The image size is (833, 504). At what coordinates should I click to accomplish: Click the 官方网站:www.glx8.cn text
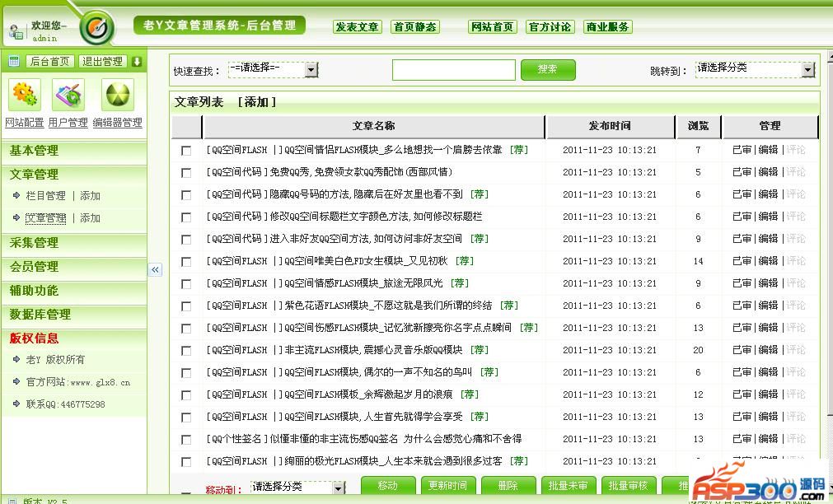pos(78,382)
